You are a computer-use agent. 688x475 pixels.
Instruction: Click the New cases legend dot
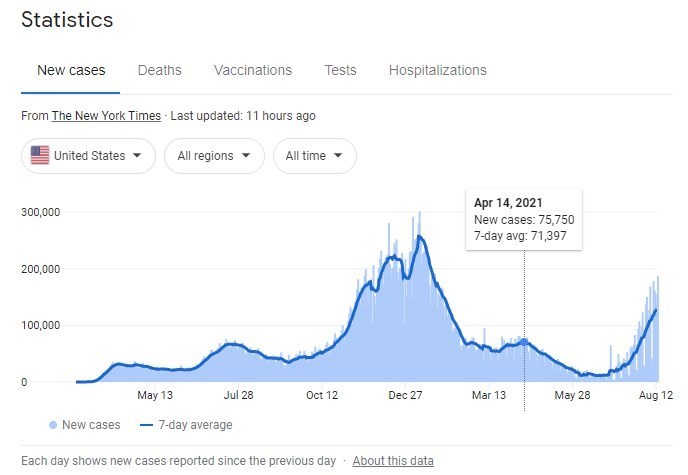[52, 425]
